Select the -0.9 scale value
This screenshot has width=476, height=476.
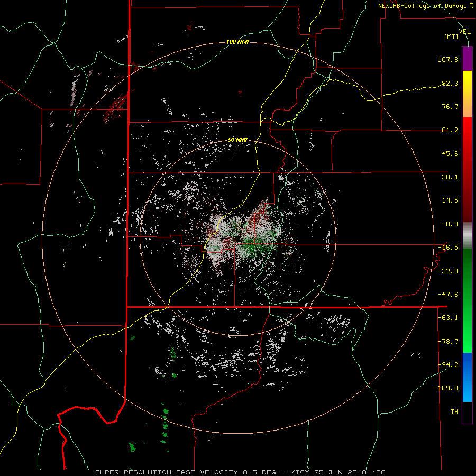(x=450, y=224)
